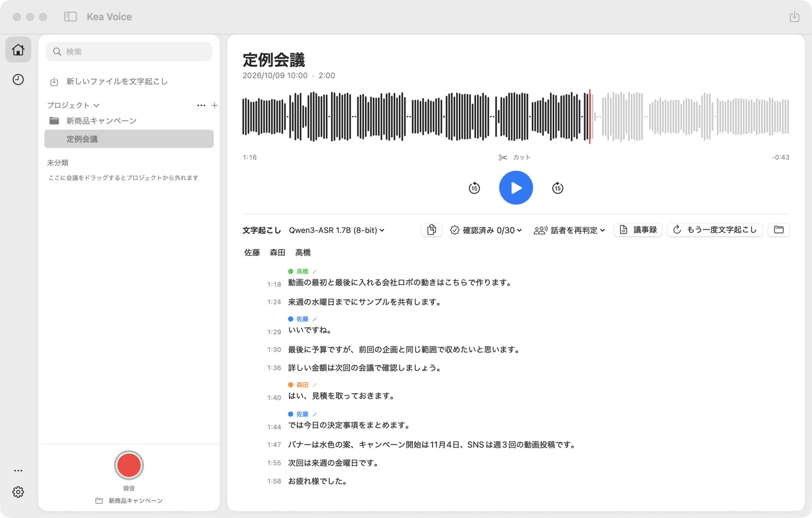Click the red playhead on the waveform
Screen dimensions: 812x518
click(590, 117)
